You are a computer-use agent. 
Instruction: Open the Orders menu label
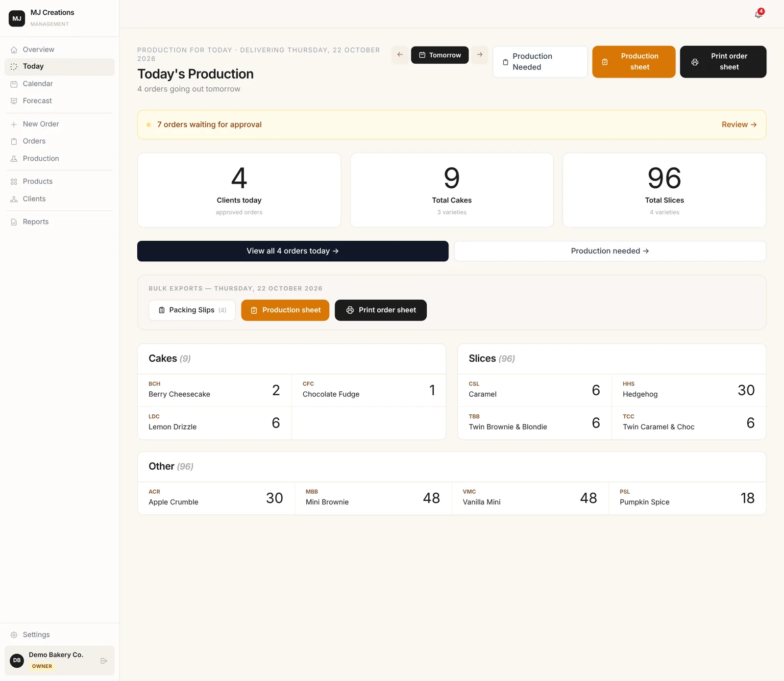pos(34,141)
